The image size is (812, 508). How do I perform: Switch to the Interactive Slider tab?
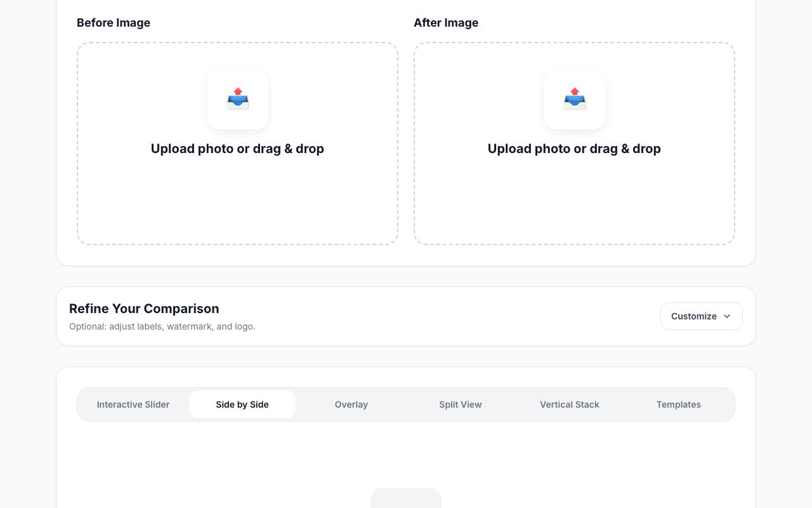pyautogui.click(x=133, y=404)
